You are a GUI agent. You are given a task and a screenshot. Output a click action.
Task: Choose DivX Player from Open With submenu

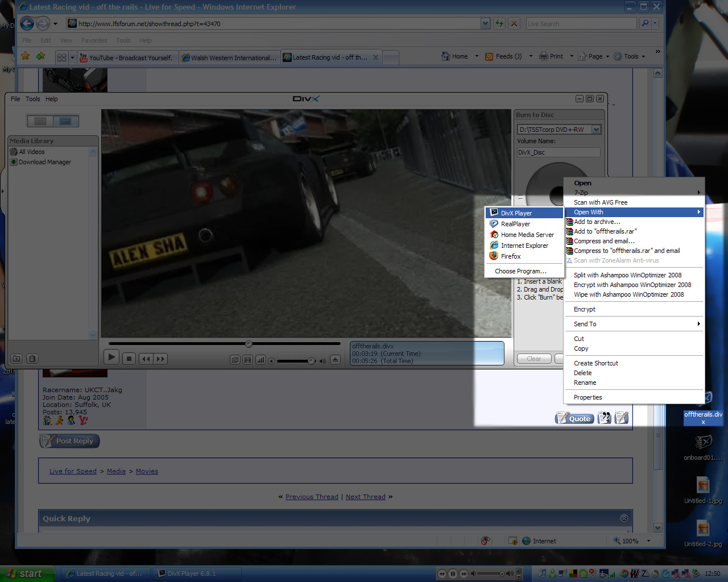pyautogui.click(x=524, y=213)
